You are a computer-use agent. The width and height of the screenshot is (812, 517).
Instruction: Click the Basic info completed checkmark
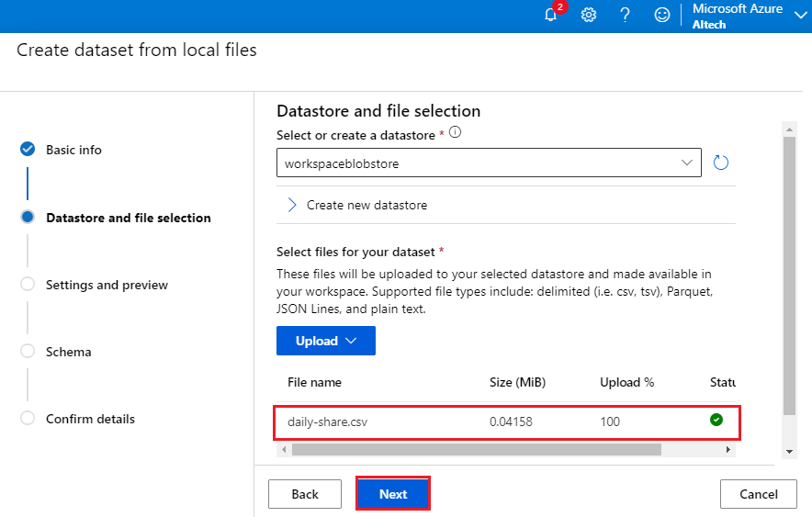coord(28,149)
